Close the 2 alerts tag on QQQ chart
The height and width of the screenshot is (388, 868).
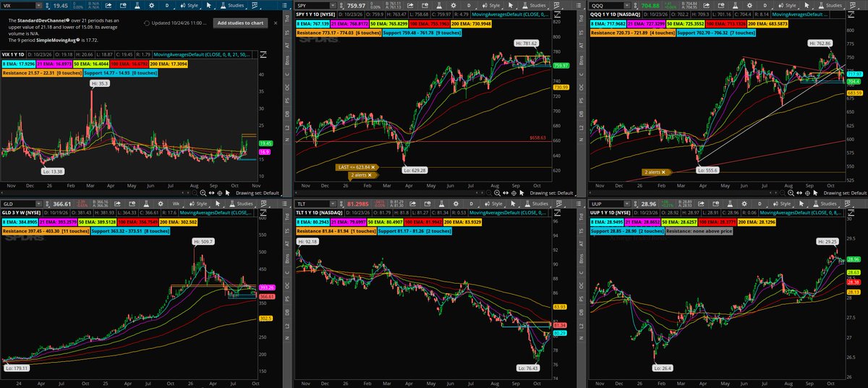(x=663, y=172)
